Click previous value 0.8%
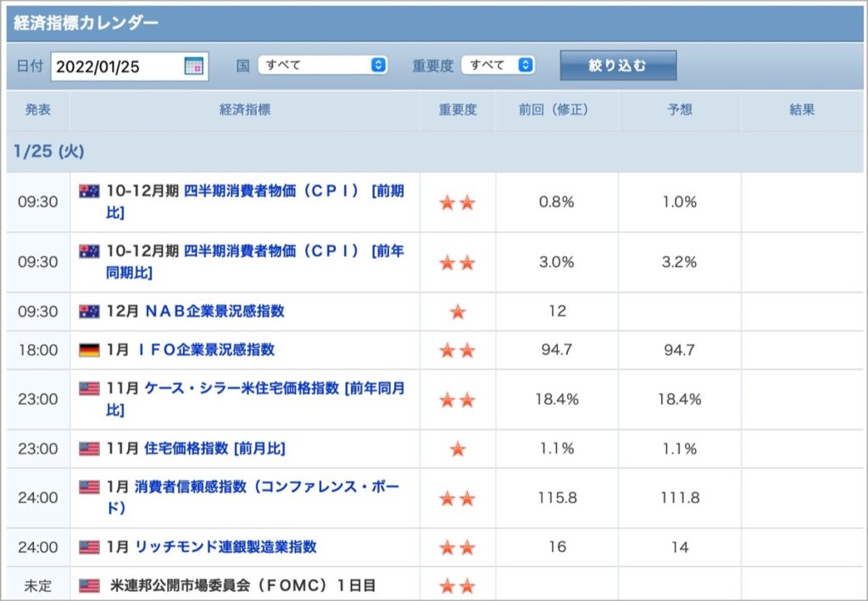 tap(557, 202)
